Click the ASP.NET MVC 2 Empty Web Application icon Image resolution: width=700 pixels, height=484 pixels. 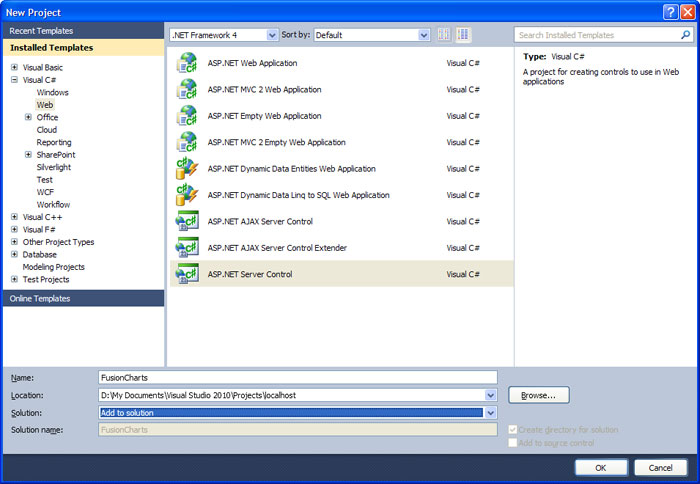(187, 142)
